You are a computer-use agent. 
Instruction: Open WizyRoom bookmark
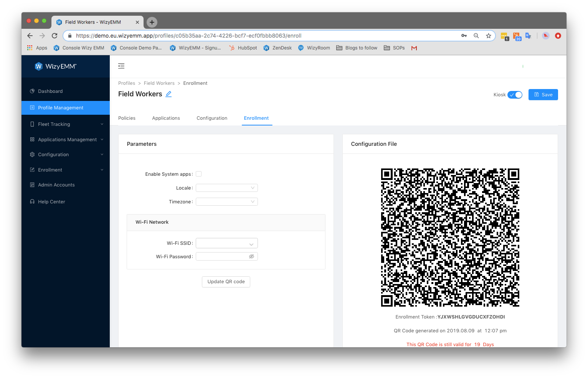point(314,48)
